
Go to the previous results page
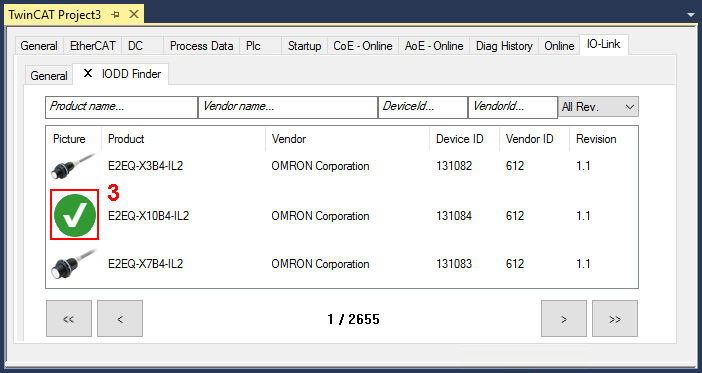(120, 318)
